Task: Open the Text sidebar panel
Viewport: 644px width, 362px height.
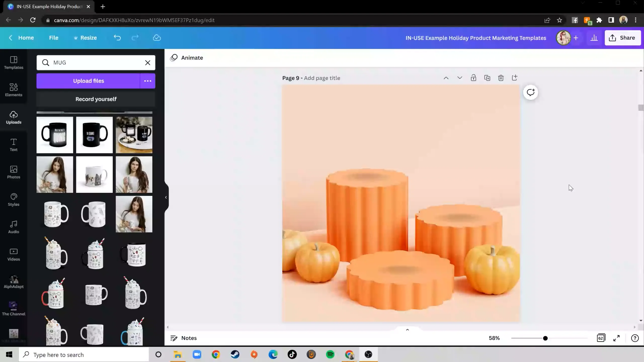Action: coord(14,145)
